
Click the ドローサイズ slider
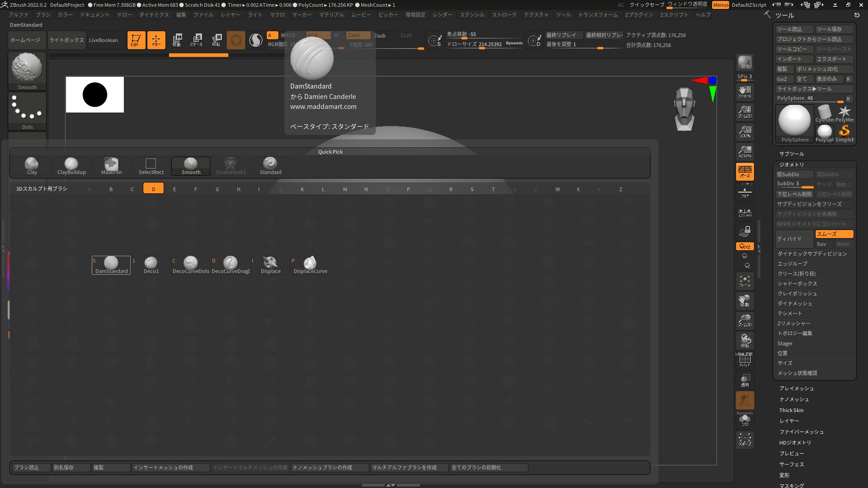485,45
